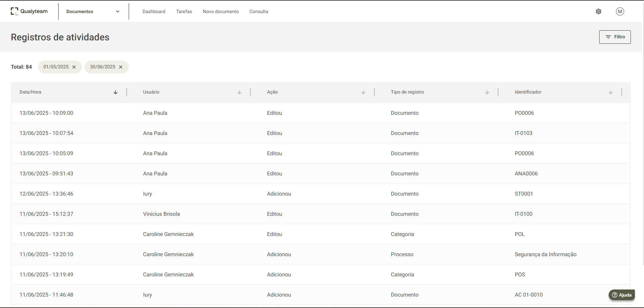Click identifier POS
The image size is (644, 308).
pos(520,275)
